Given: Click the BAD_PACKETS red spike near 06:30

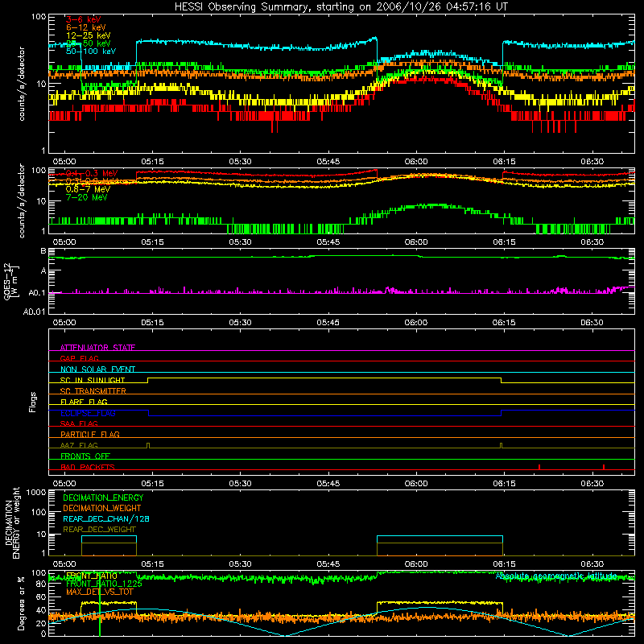Looking at the screenshot, I should tap(603, 467).
